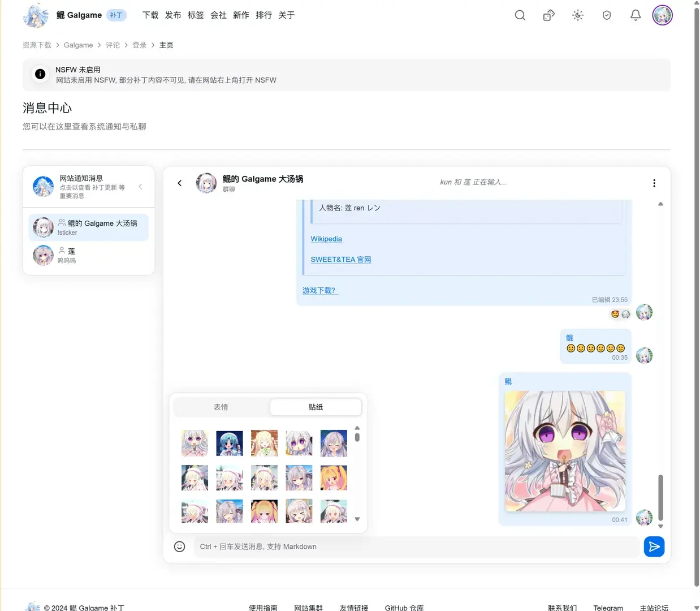Open user avatar menu in header
The width and height of the screenshot is (700, 611).
(662, 15)
